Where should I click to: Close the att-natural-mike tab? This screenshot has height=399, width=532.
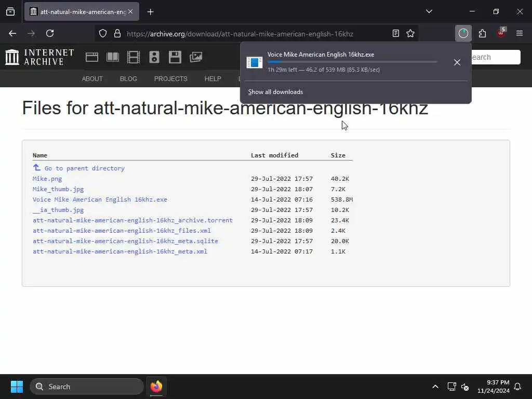click(x=130, y=11)
